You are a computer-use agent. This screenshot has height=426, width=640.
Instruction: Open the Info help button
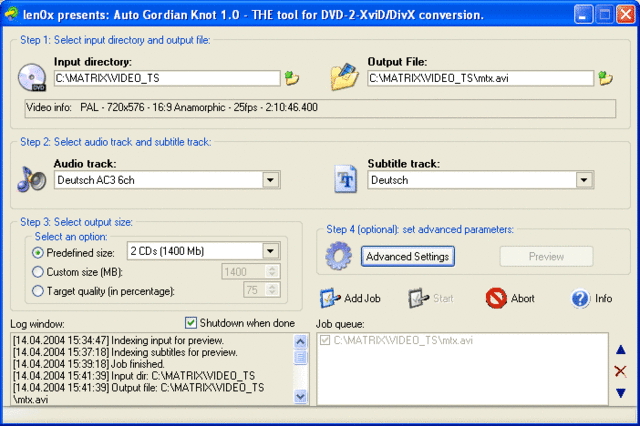(591, 298)
